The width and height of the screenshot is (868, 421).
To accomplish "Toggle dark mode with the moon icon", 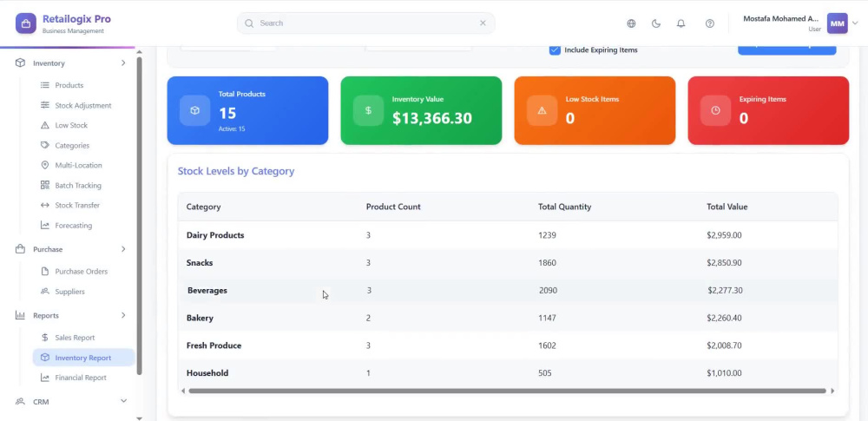I will pos(656,23).
